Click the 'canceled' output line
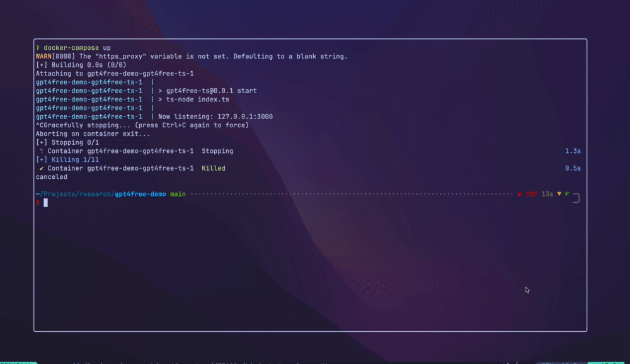This screenshot has width=630, height=364. [52, 177]
